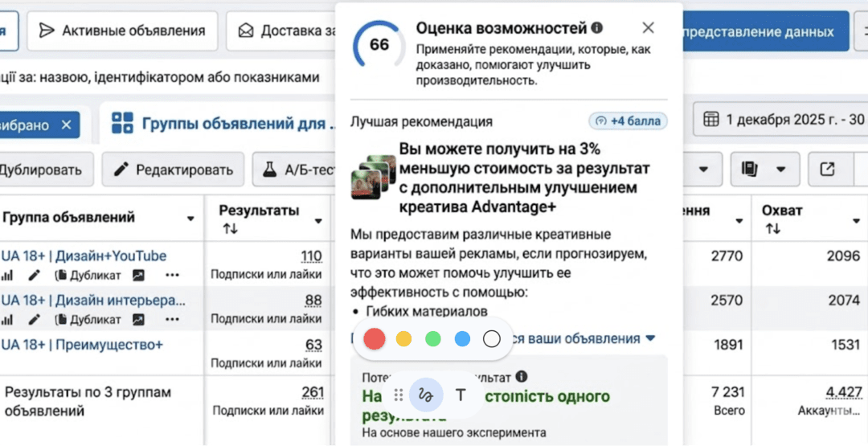The image size is (868, 446).
Task: Sort by the Охват column arrows
Action: [773, 228]
